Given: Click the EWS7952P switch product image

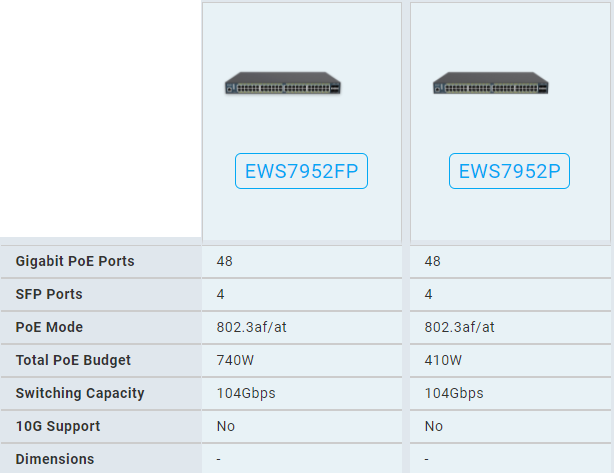Looking at the screenshot, I should (x=493, y=84).
